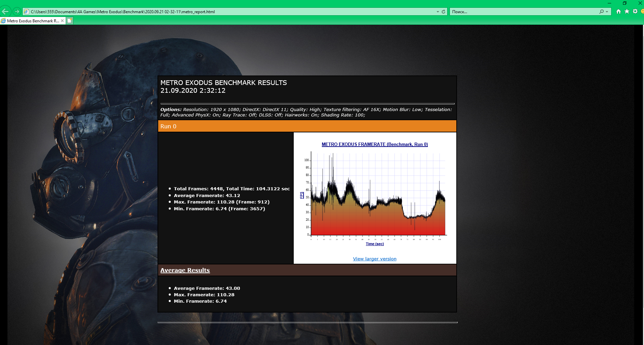Click Max. Framerate: 110.28 (Frame: 912) line
644x345 pixels.
222,202
